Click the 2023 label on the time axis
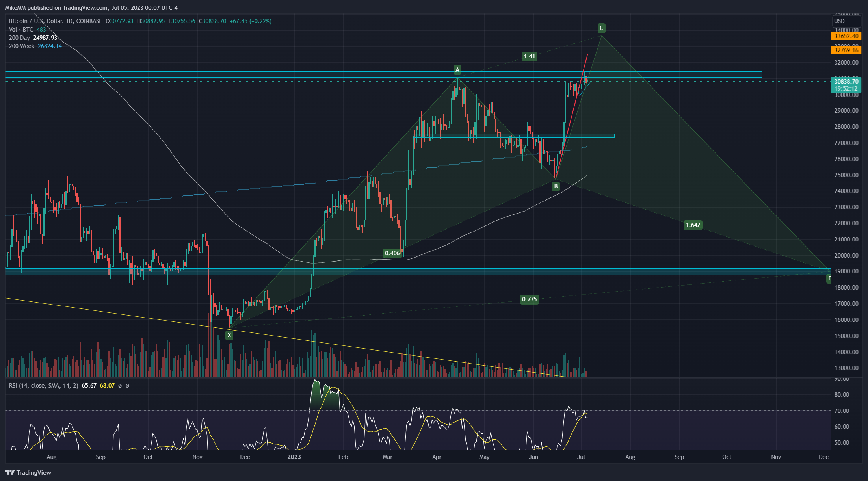Image resolution: width=868 pixels, height=481 pixels. [294, 457]
